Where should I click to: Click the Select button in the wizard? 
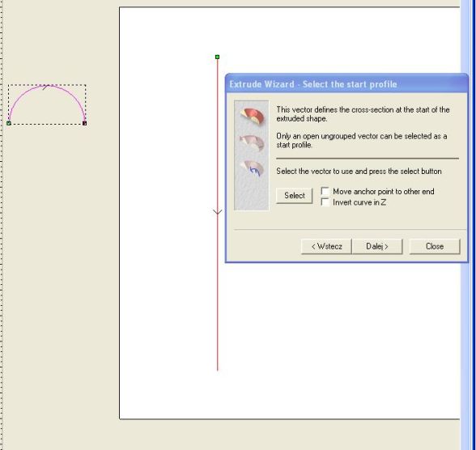pos(294,195)
